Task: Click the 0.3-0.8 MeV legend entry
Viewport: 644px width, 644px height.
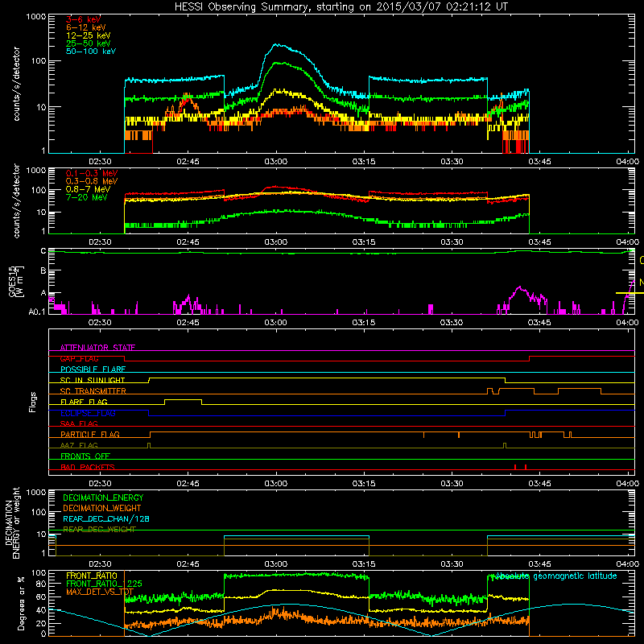Action: point(92,181)
